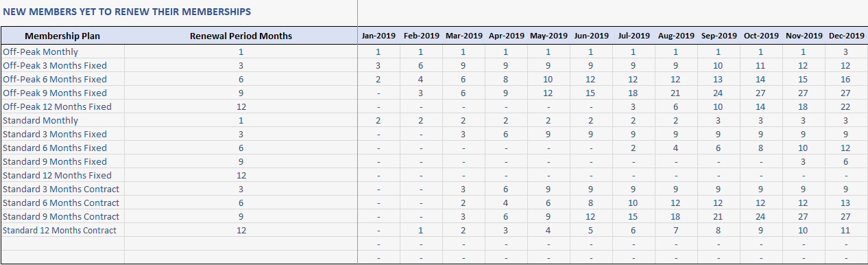Click Jan-2019 value 3 for Off-Peak 3 Months Fixed
868x265 pixels.
tap(378, 65)
